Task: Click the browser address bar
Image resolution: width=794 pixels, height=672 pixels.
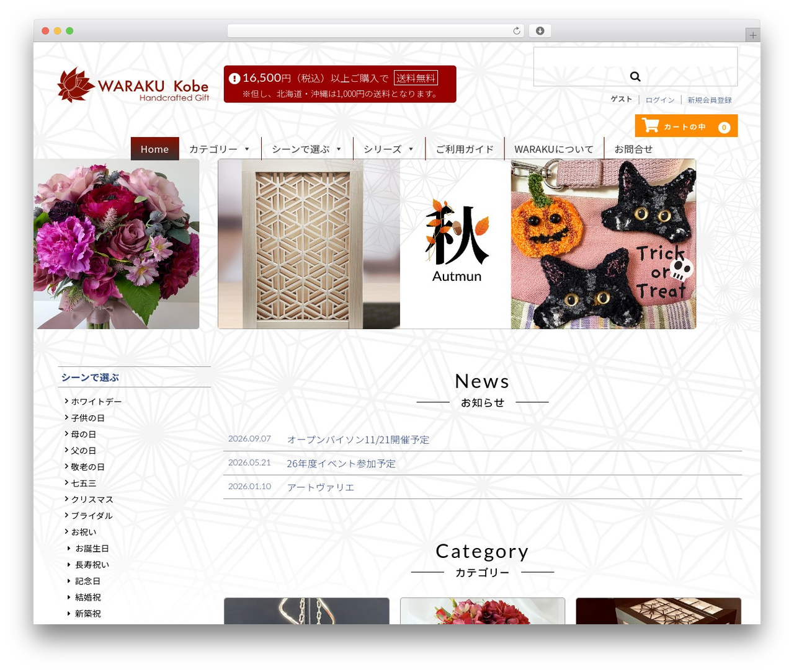Action: click(376, 31)
